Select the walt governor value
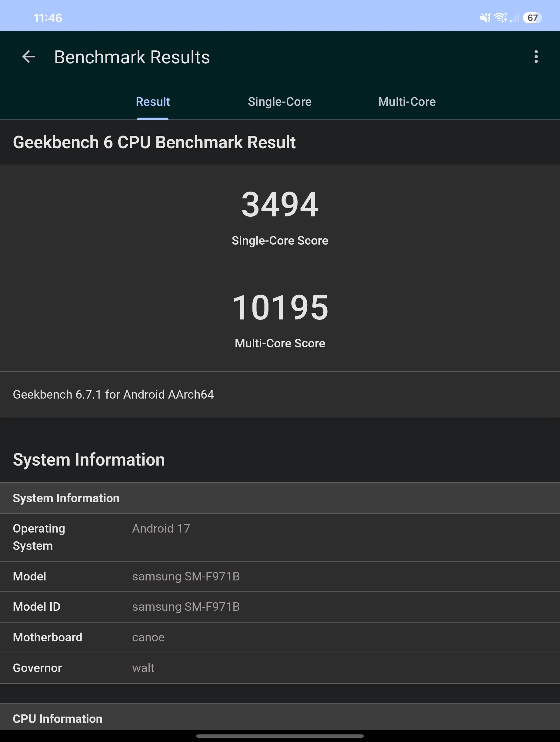560x742 pixels. [x=143, y=668]
